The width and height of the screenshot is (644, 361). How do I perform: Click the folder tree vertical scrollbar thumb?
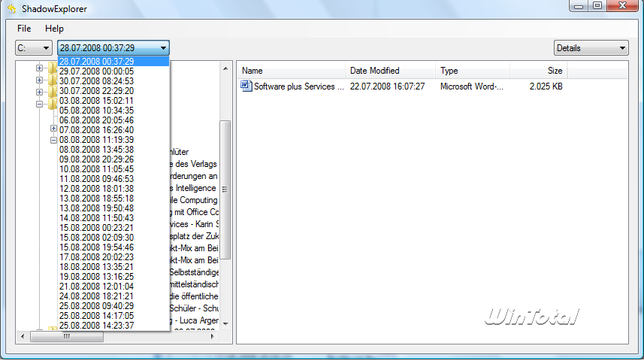pyautogui.click(x=225, y=190)
